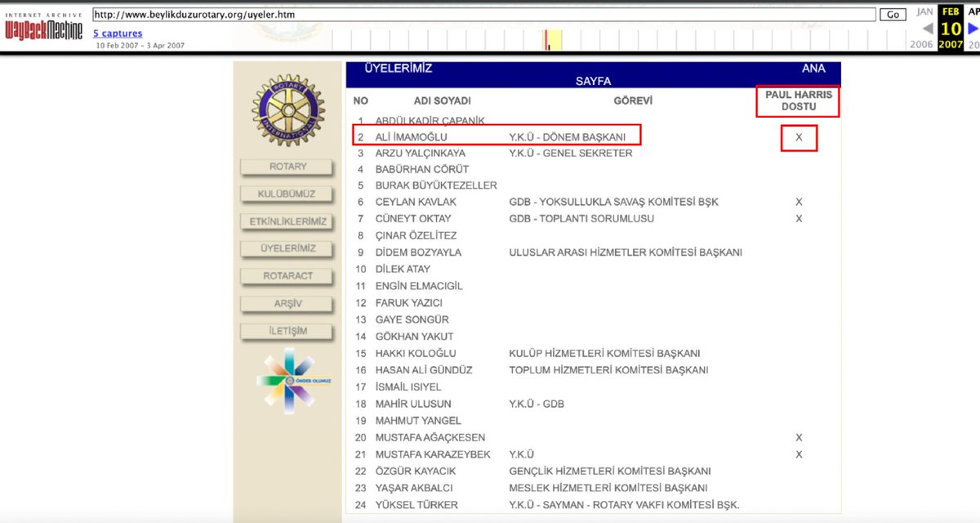Open the KULÜBÜMÜZ page

coord(285,194)
